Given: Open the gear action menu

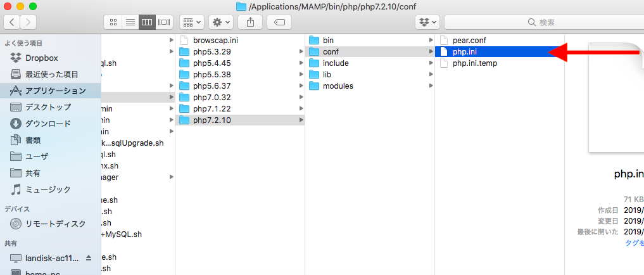Looking at the screenshot, I should pyautogui.click(x=221, y=22).
